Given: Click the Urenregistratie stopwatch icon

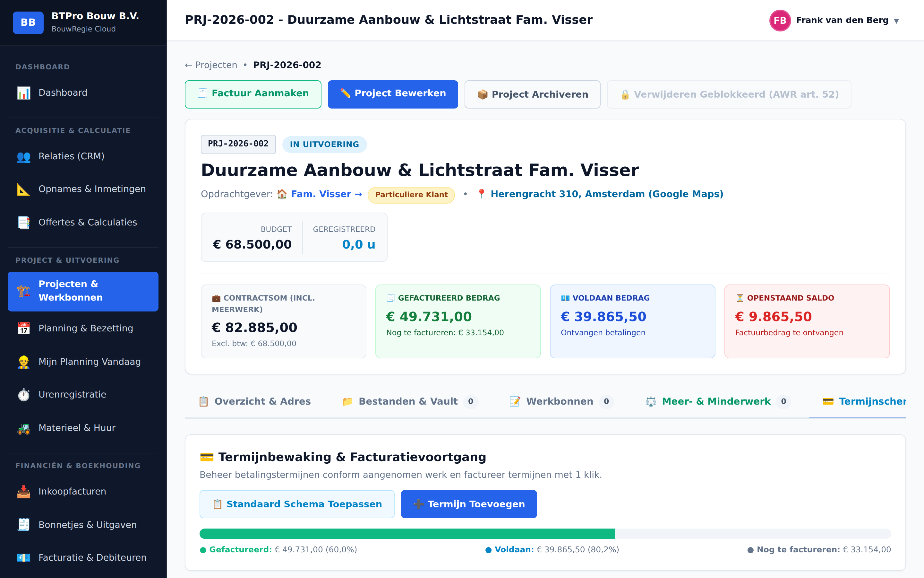Looking at the screenshot, I should point(24,395).
